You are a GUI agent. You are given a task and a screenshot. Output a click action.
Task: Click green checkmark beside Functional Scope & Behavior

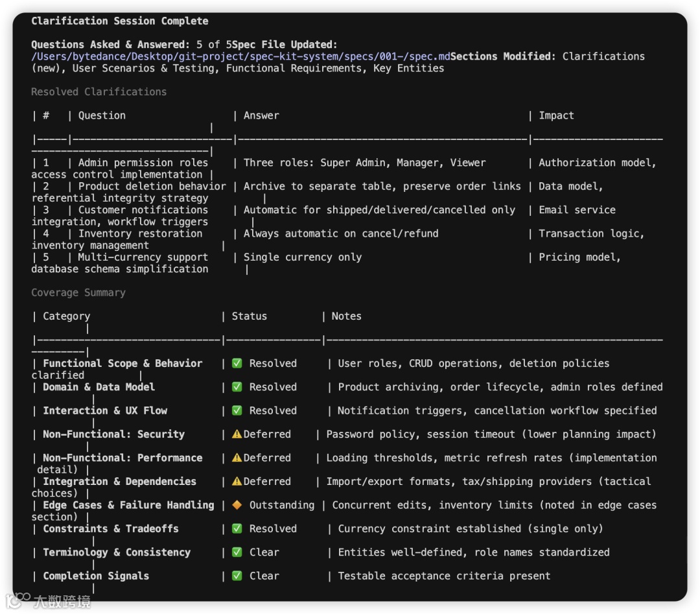237,364
